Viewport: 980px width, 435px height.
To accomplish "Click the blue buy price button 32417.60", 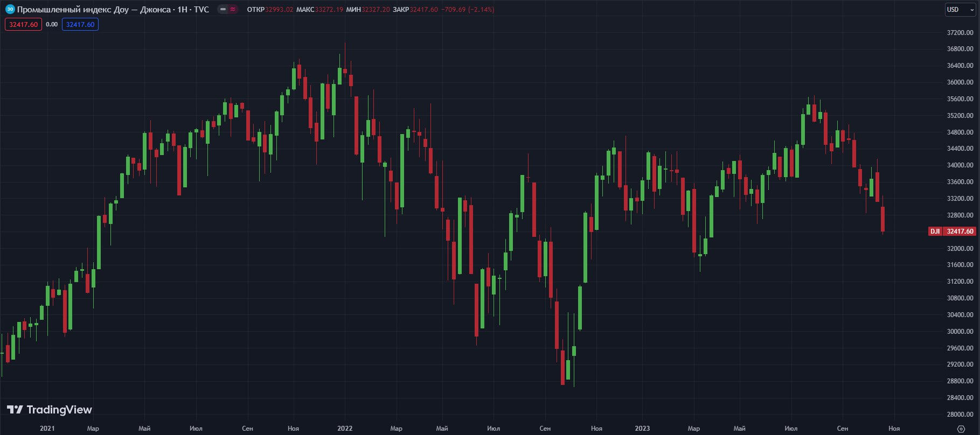I will [80, 24].
